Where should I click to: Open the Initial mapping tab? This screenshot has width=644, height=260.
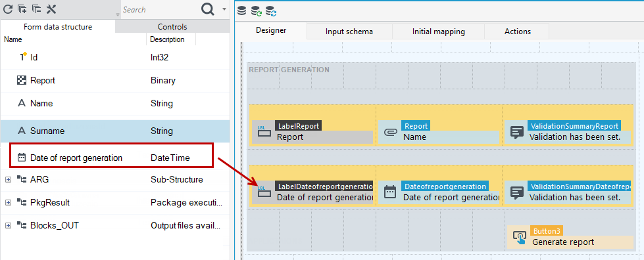coord(439,32)
